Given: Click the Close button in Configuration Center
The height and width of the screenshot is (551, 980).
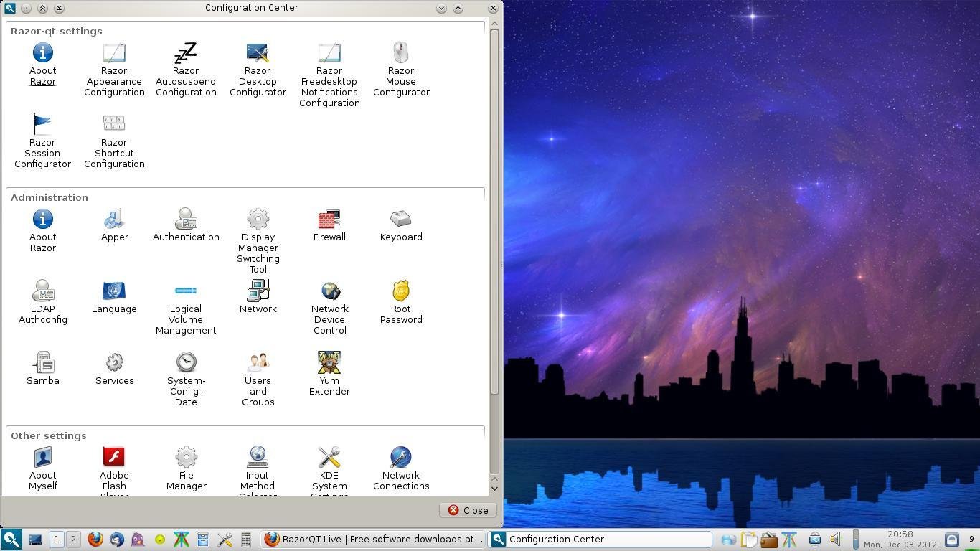Looking at the screenshot, I should pos(468,510).
